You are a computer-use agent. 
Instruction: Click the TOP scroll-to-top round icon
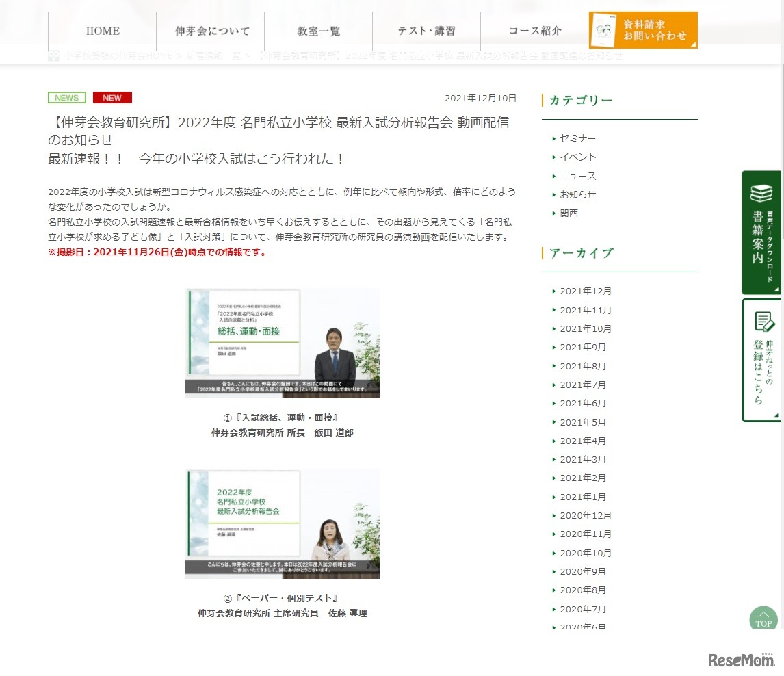[763, 619]
